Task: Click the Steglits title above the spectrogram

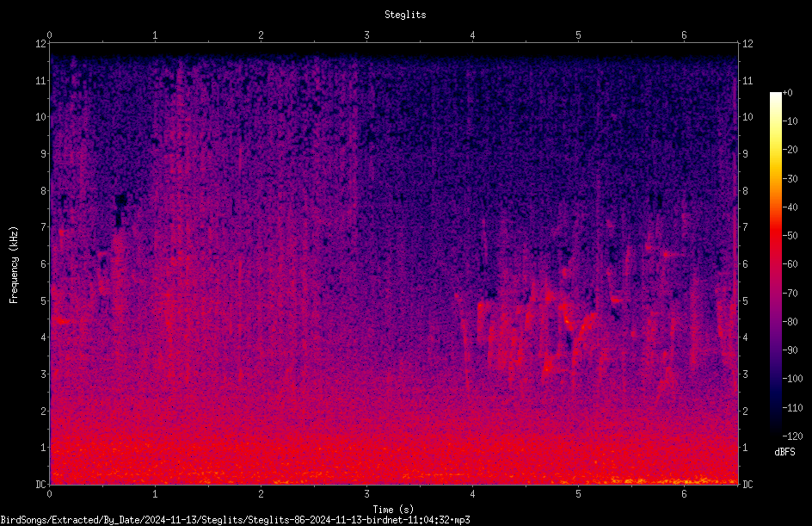Action: [405, 15]
